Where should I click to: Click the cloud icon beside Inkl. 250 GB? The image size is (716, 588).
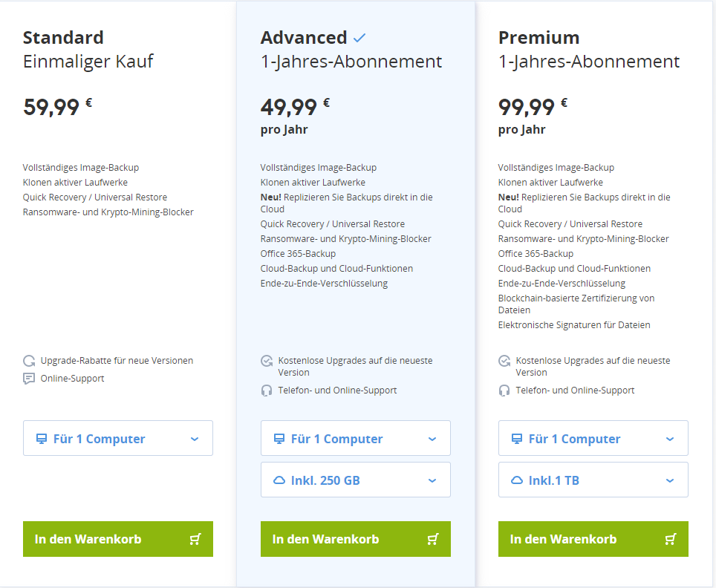(x=279, y=480)
